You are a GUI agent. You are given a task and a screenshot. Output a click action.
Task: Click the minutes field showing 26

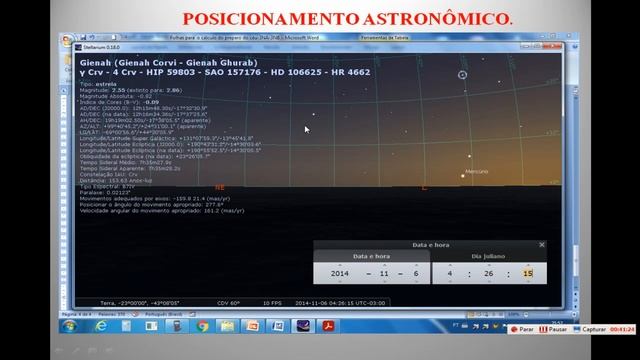(489, 273)
